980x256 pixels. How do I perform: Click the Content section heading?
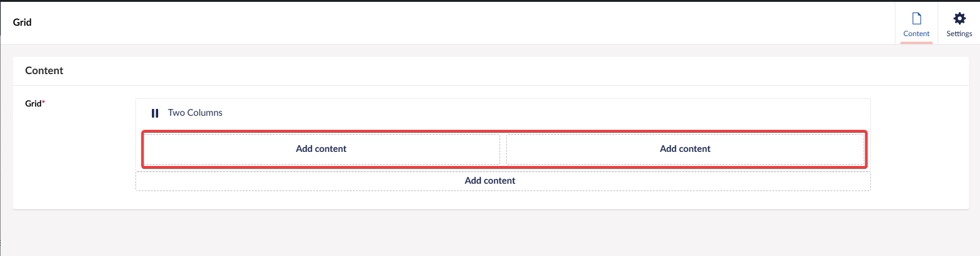44,70
